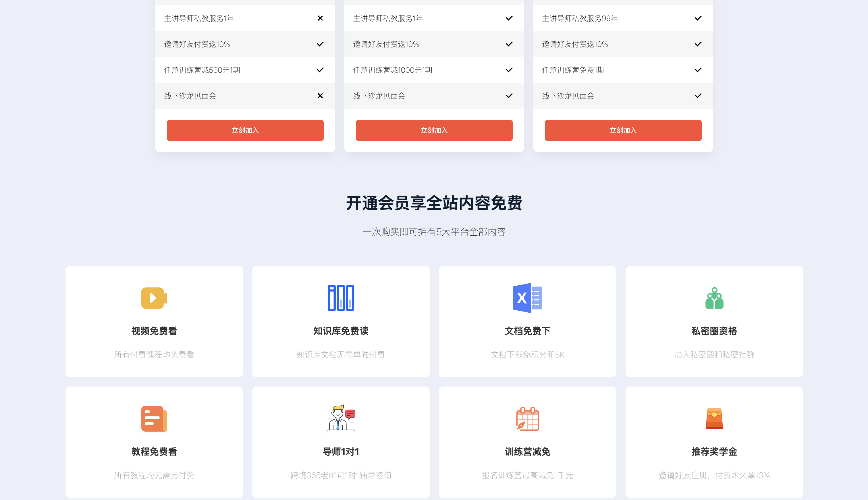Click 立刻加入 under the third plan
The width and height of the screenshot is (868, 500).
coord(623,130)
